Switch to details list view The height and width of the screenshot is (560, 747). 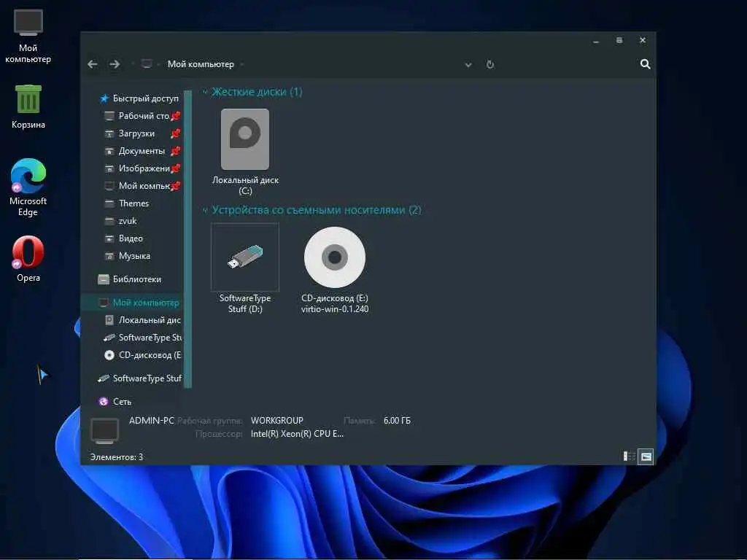tap(630, 456)
